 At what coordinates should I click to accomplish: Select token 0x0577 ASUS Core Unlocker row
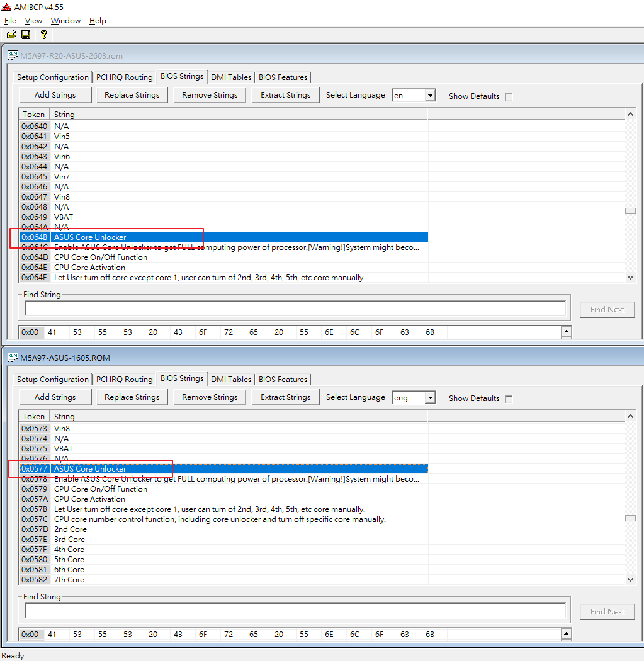pos(224,469)
